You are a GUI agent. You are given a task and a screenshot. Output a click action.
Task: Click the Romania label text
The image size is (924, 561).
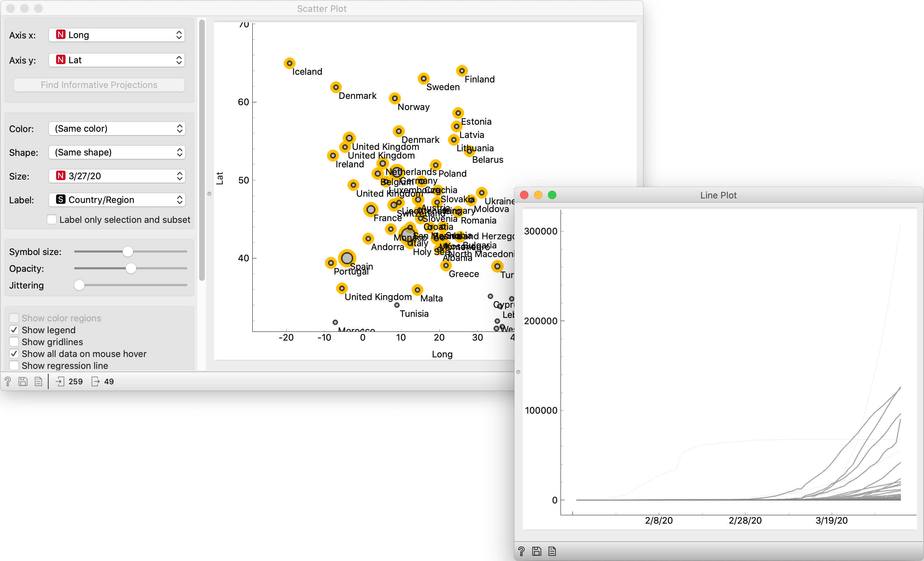coord(478,220)
